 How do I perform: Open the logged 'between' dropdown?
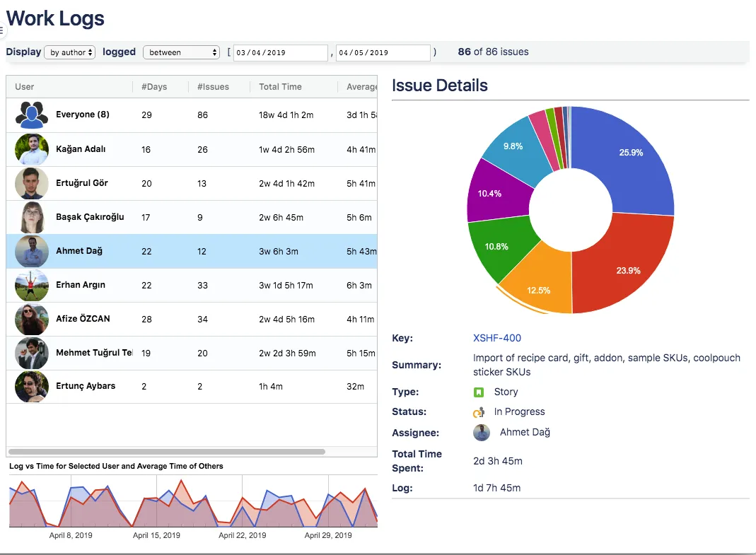pos(181,52)
